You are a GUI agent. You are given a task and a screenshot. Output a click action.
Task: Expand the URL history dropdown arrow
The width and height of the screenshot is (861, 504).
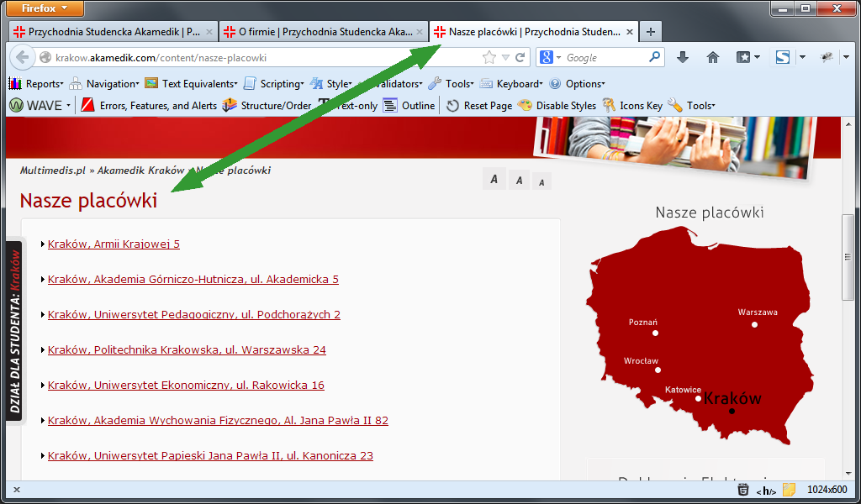pos(505,57)
